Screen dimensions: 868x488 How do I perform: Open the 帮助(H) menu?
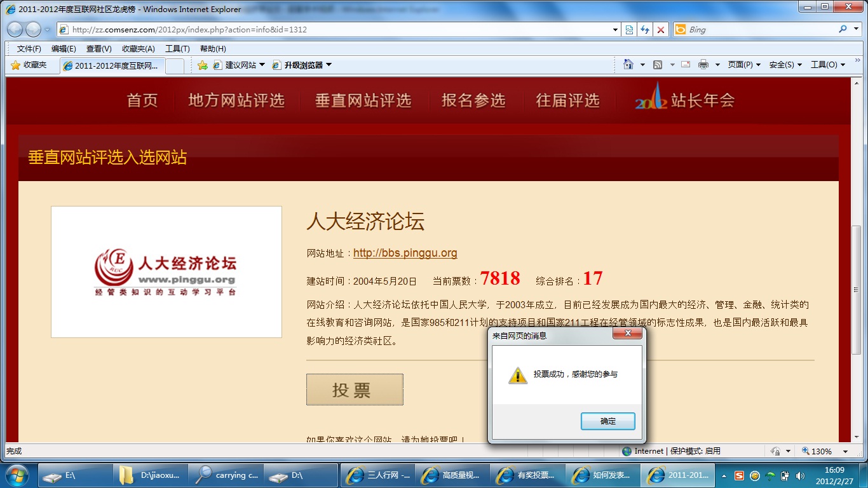[213, 49]
